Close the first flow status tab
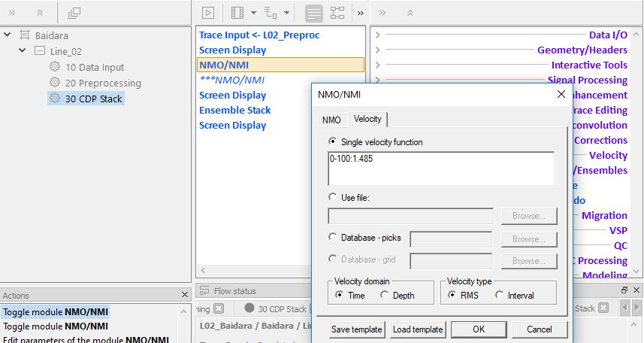The height and width of the screenshot is (343, 644). [x=219, y=308]
